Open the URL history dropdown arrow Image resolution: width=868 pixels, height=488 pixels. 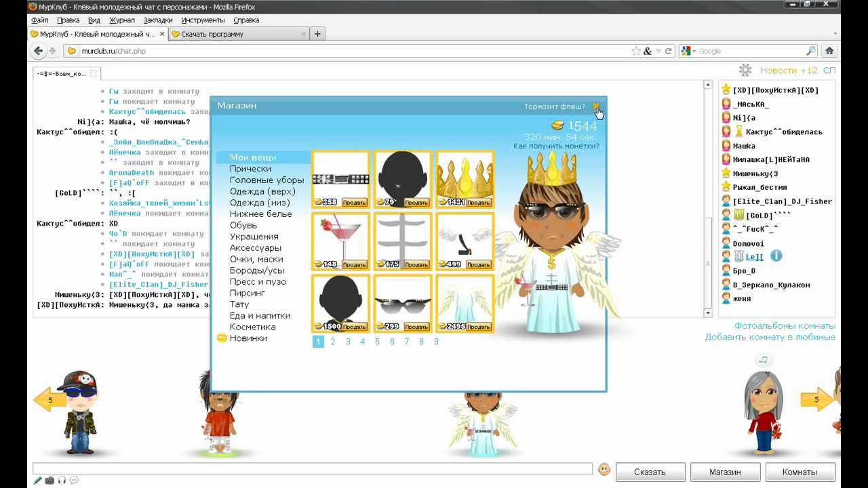pos(658,51)
